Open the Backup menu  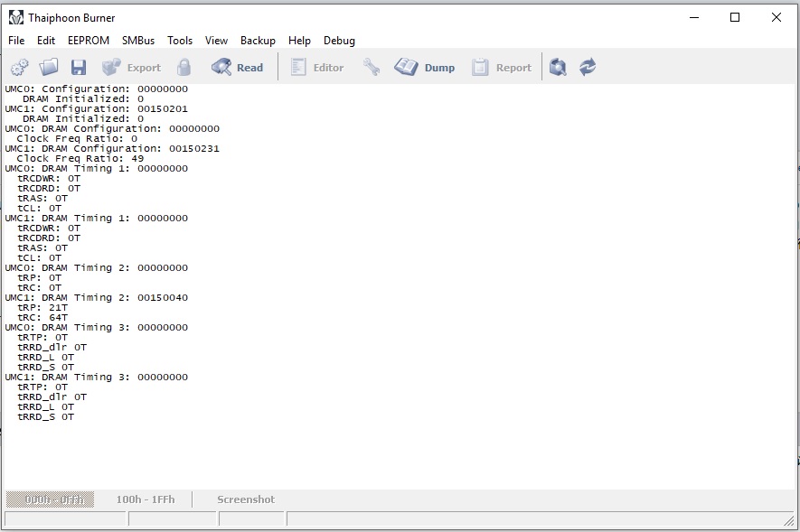258,41
